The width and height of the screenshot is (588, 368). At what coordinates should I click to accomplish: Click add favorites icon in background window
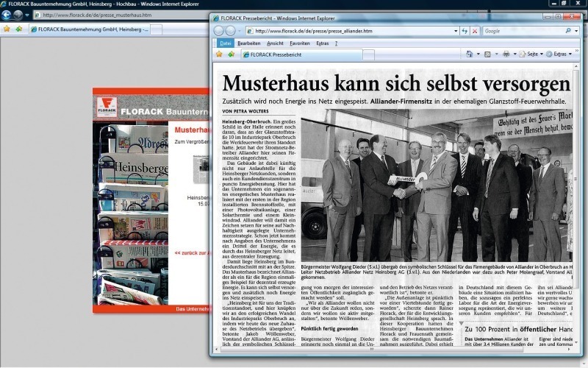[x=19, y=29]
